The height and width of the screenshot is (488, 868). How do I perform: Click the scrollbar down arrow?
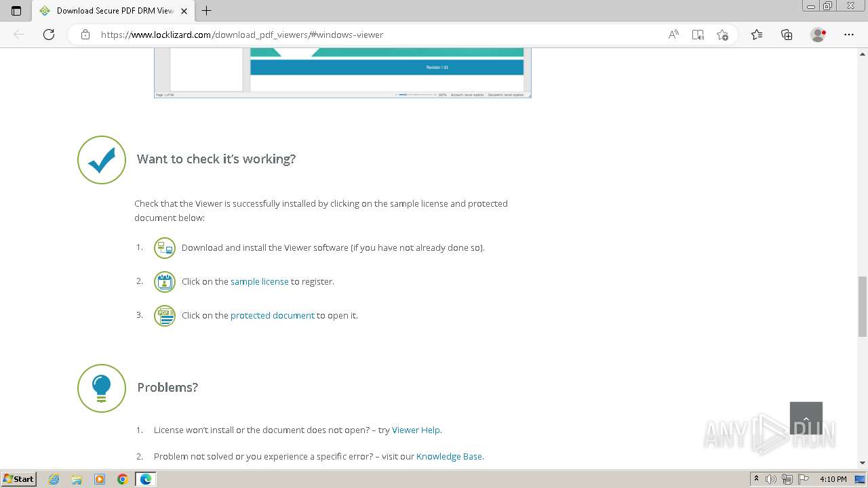pos(863,463)
